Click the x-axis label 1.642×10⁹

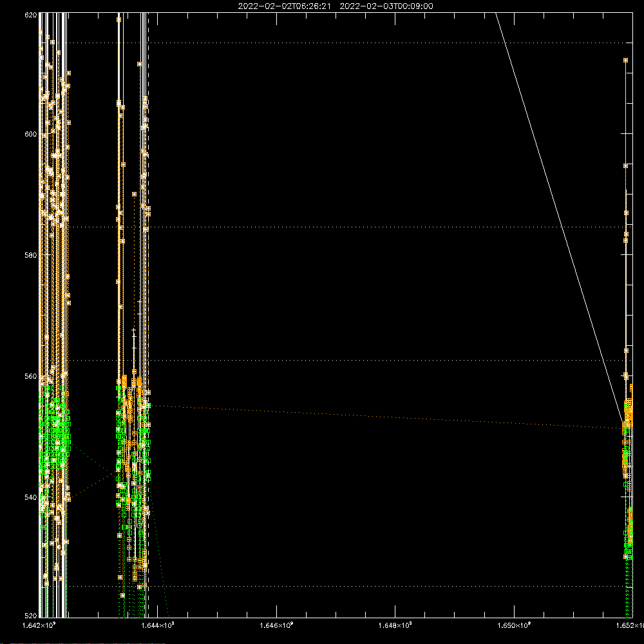point(39,625)
